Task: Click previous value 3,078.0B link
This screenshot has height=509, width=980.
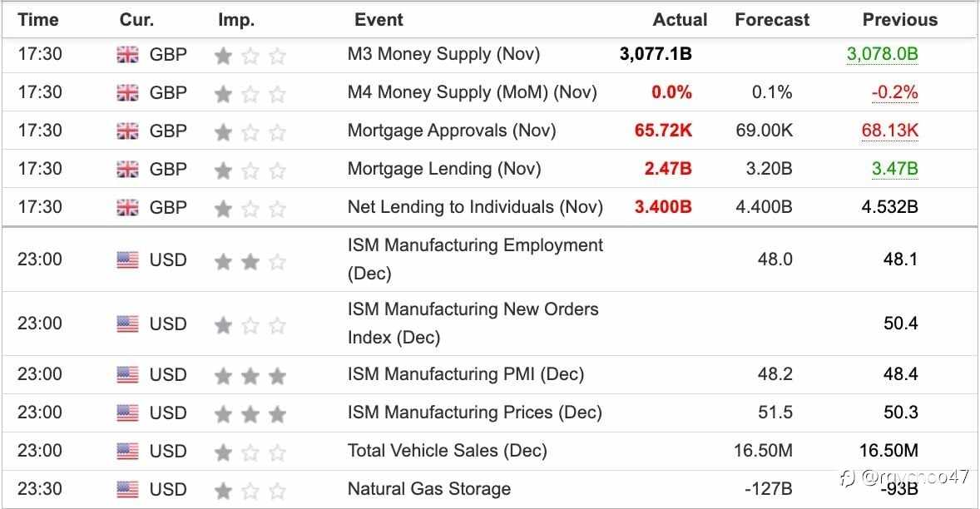Action: click(x=882, y=55)
